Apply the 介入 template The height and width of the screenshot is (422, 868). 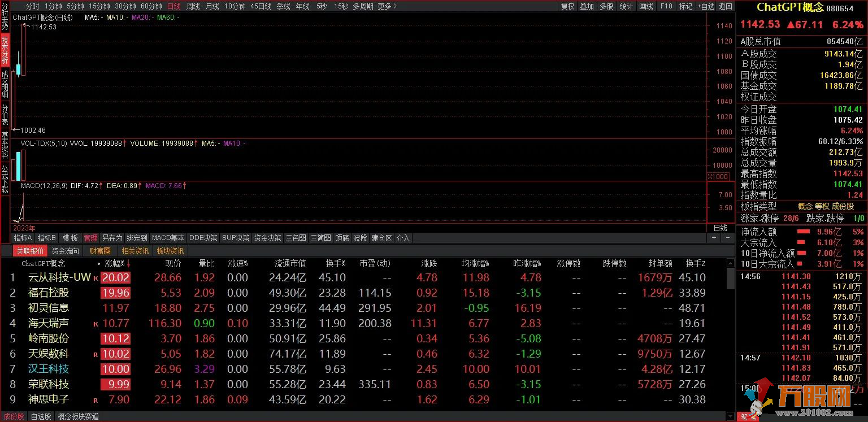403,238
